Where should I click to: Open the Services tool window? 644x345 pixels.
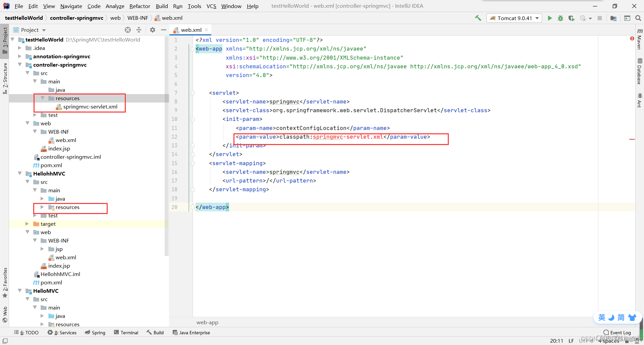(x=62, y=333)
